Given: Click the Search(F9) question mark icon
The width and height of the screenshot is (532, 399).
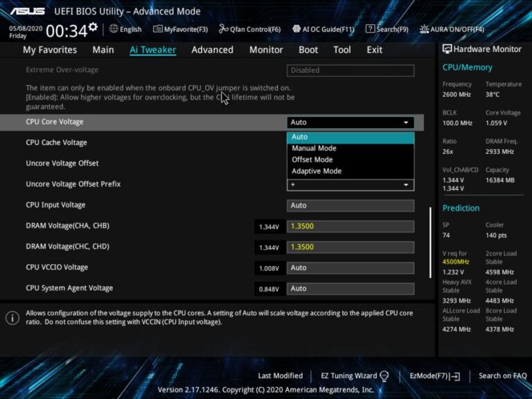Looking at the screenshot, I should click(370, 29).
